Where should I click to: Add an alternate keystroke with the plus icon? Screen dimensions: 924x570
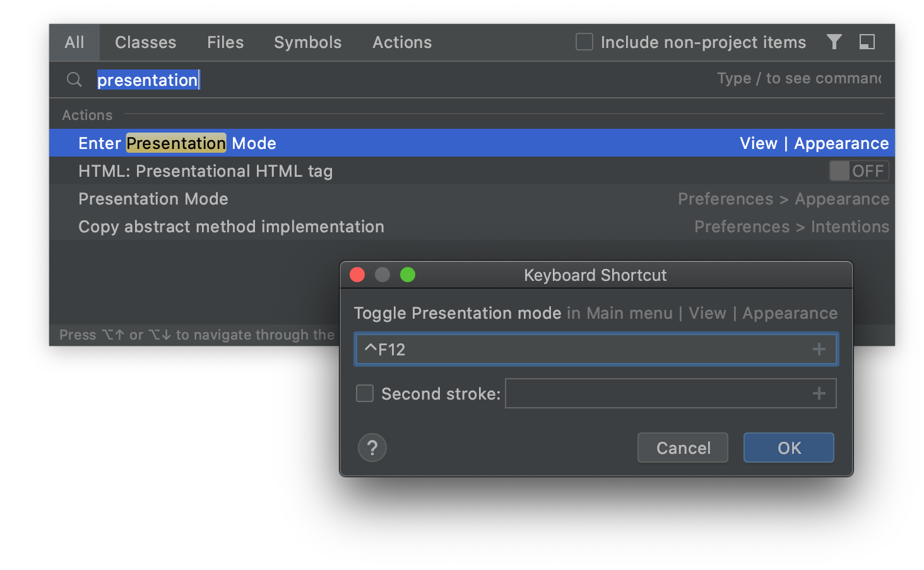click(x=820, y=348)
